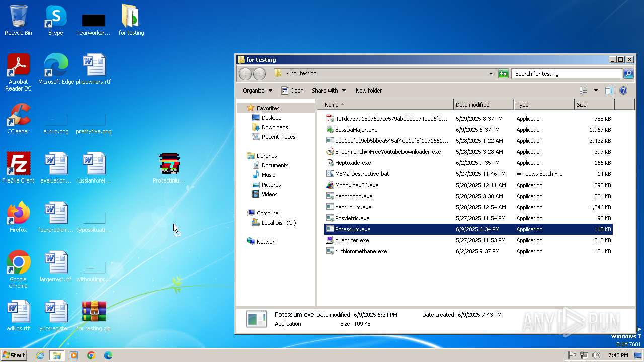Open the Recycle Bin desktop icon
The height and width of the screenshot is (362, 644).
(18, 20)
